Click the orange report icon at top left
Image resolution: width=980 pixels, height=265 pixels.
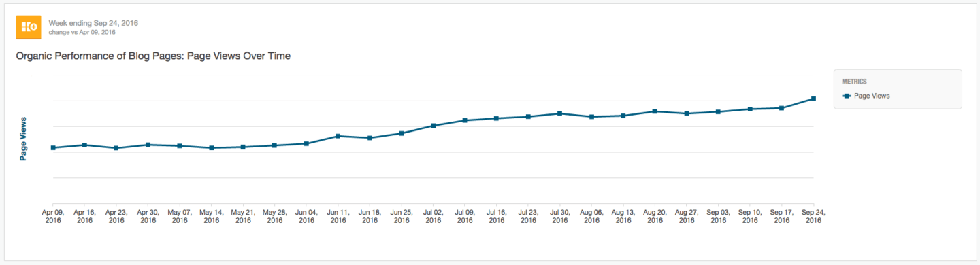[x=28, y=26]
